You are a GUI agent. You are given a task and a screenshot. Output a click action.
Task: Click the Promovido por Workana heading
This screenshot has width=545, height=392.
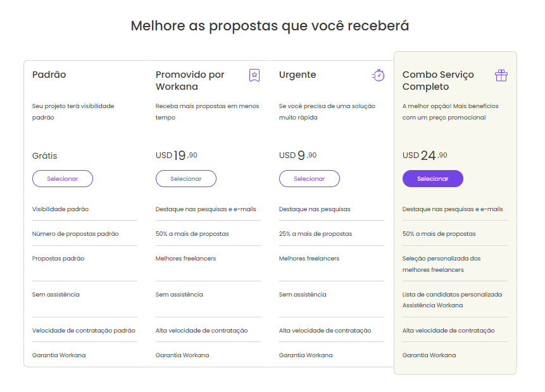[x=190, y=80]
